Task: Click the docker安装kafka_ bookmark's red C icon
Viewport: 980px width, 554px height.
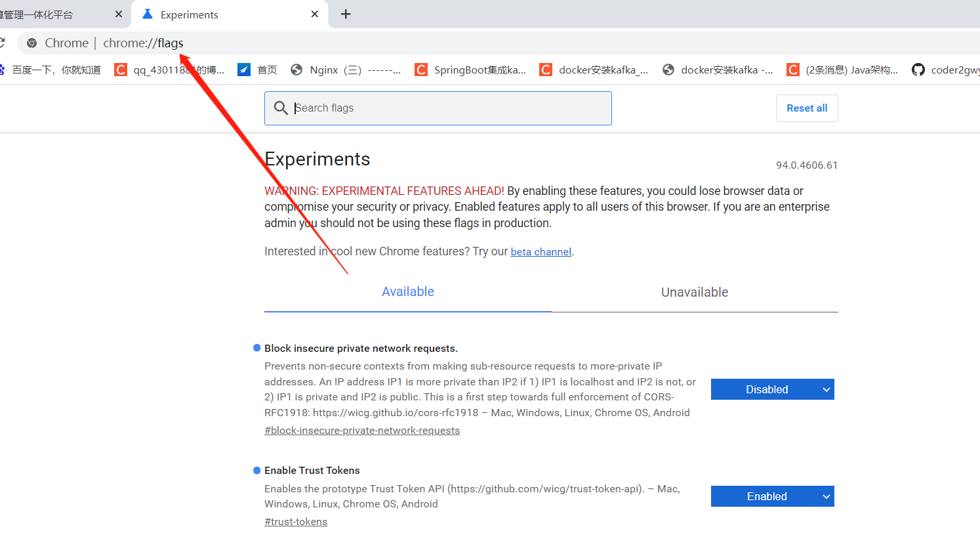Action: pos(546,70)
